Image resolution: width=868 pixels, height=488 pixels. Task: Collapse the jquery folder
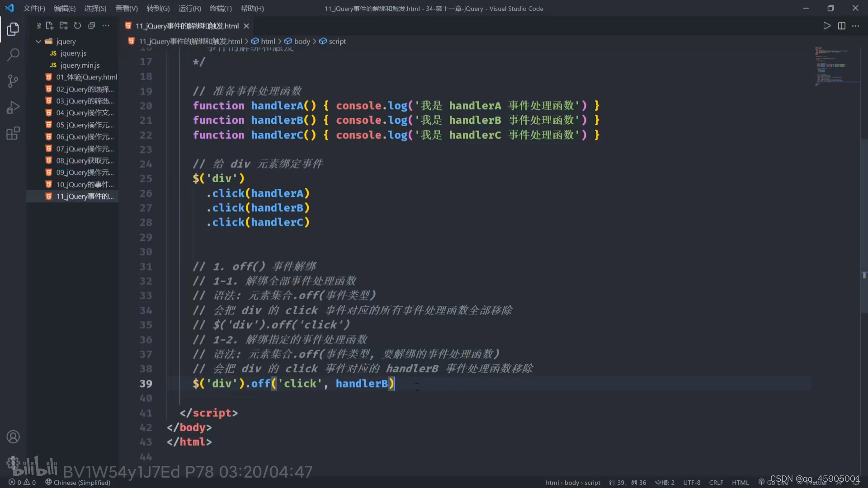click(x=39, y=41)
